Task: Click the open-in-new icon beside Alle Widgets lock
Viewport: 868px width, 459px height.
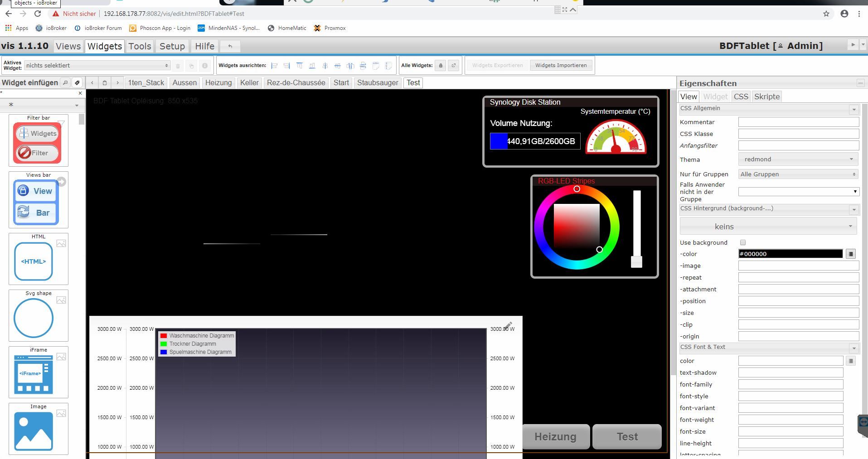Action: tap(454, 66)
